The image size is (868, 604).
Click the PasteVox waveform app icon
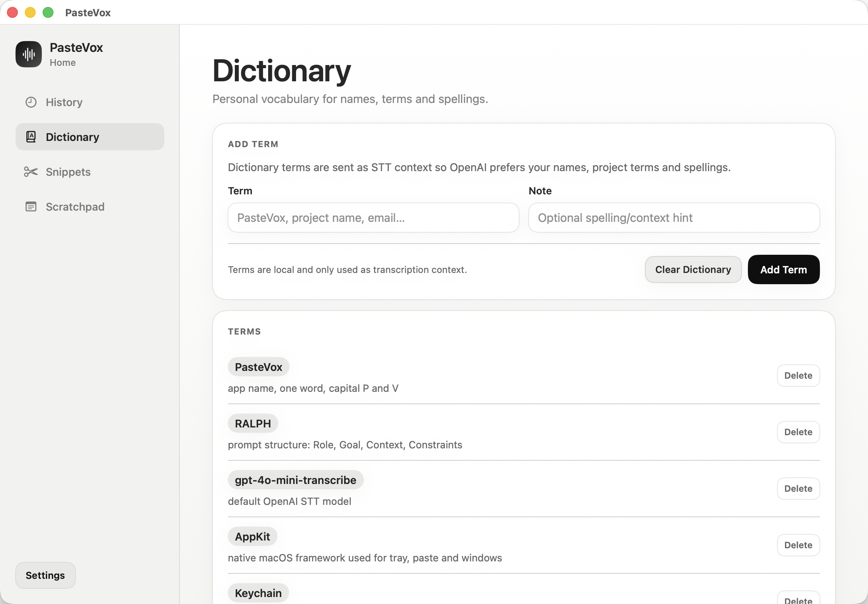29,54
